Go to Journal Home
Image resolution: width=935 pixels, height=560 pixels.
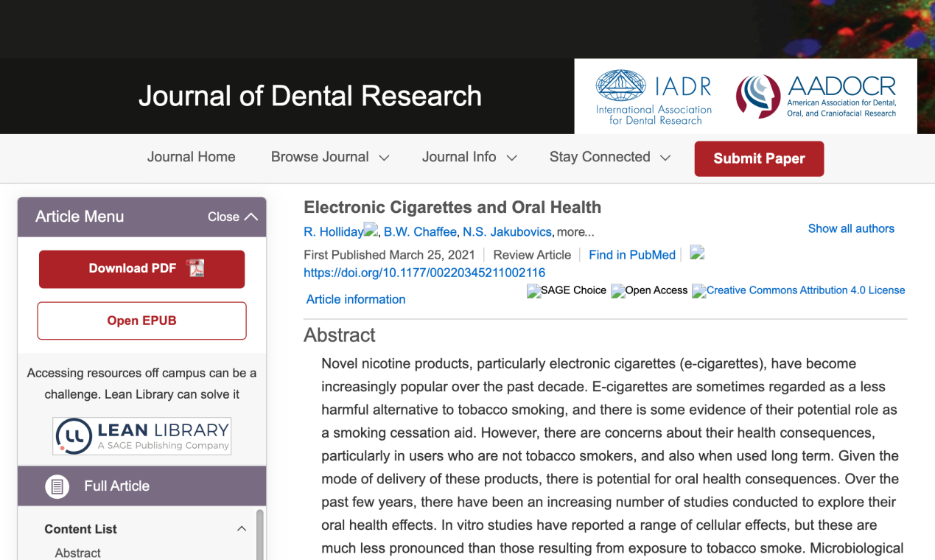point(191,157)
